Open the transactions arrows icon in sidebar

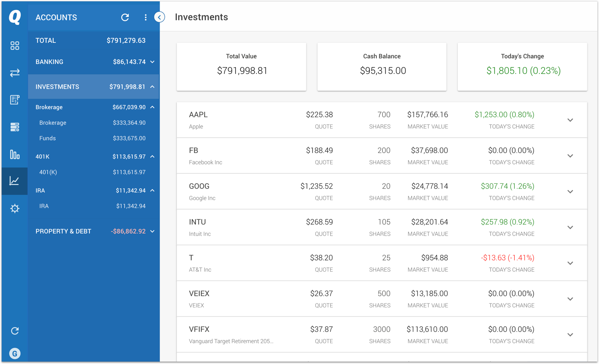15,73
